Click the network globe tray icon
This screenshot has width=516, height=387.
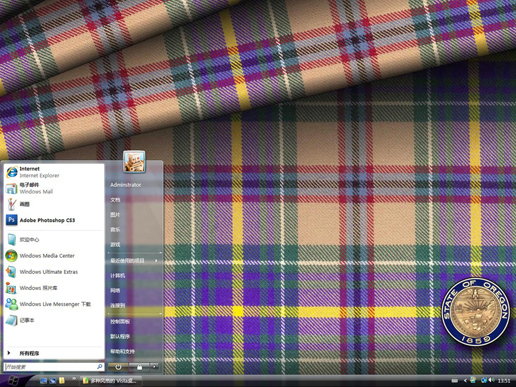[x=484, y=380]
